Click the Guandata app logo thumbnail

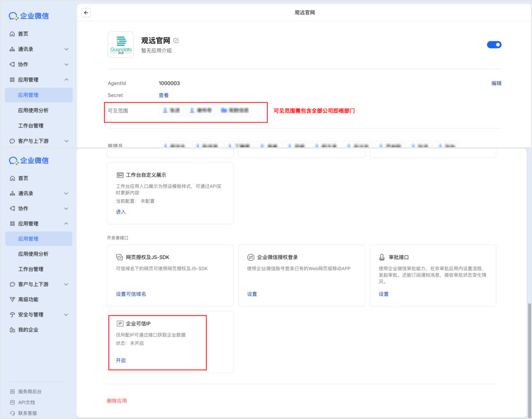click(121, 45)
